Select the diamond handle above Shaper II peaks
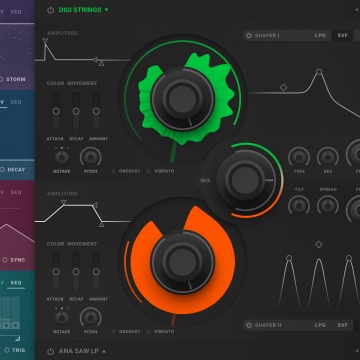The height and width of the screenshot is (360, 360). tap(319, 245)
